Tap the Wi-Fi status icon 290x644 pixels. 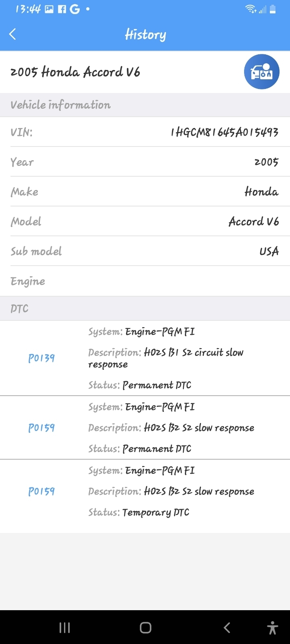(251, 9)
